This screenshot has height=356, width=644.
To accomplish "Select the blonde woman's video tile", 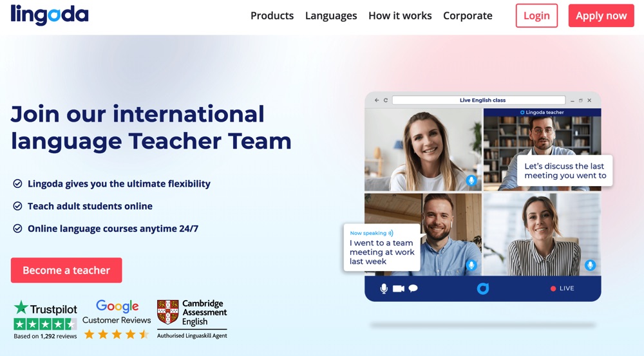I will point(423,149).
